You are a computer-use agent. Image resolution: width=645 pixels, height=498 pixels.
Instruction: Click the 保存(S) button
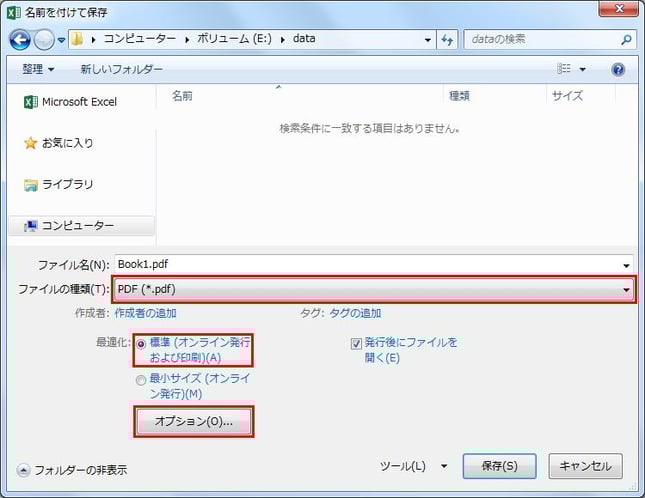(x=499, y=466)
